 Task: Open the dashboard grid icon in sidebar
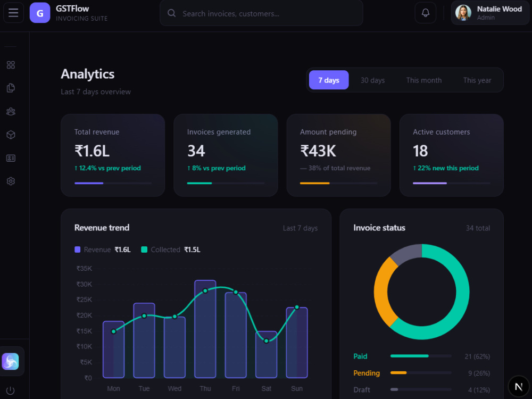[11, 65]
